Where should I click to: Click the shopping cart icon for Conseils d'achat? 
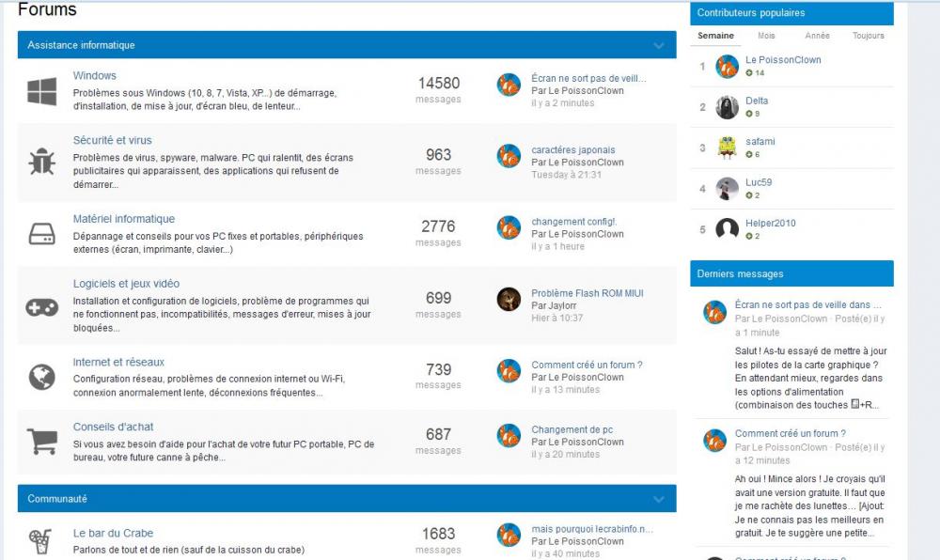click(x=42, y=442)
